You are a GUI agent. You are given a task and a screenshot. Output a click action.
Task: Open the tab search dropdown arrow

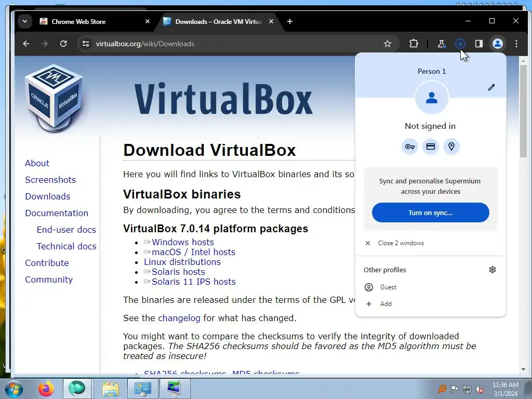click(25, 21)
